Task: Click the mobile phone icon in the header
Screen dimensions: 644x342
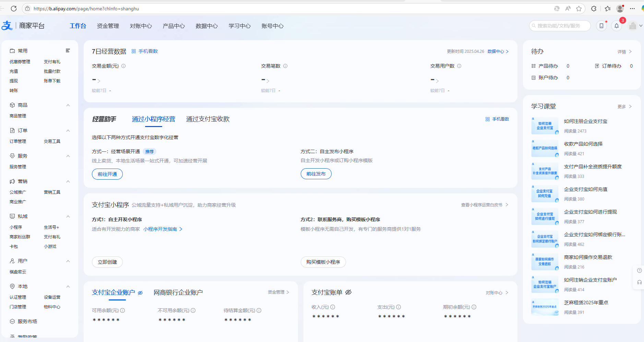Action: click(601, 26)
